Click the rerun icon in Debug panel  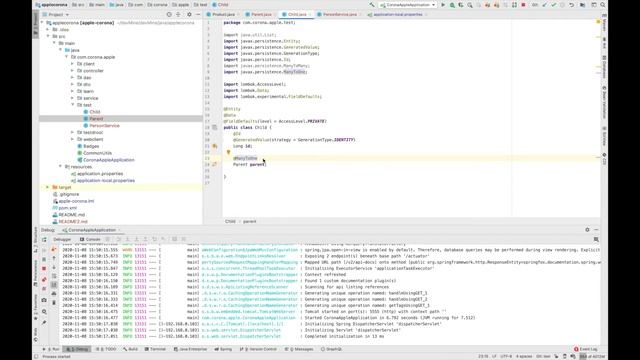[x=44, y=240]
